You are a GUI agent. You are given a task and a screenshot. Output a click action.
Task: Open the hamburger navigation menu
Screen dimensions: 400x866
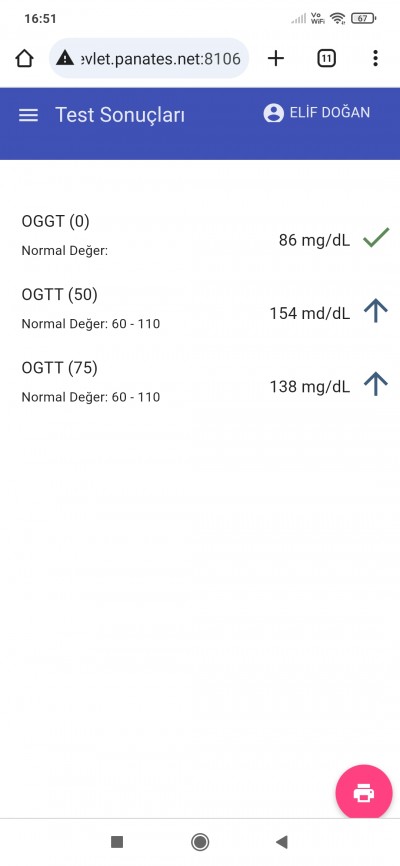tap(29, 115)
